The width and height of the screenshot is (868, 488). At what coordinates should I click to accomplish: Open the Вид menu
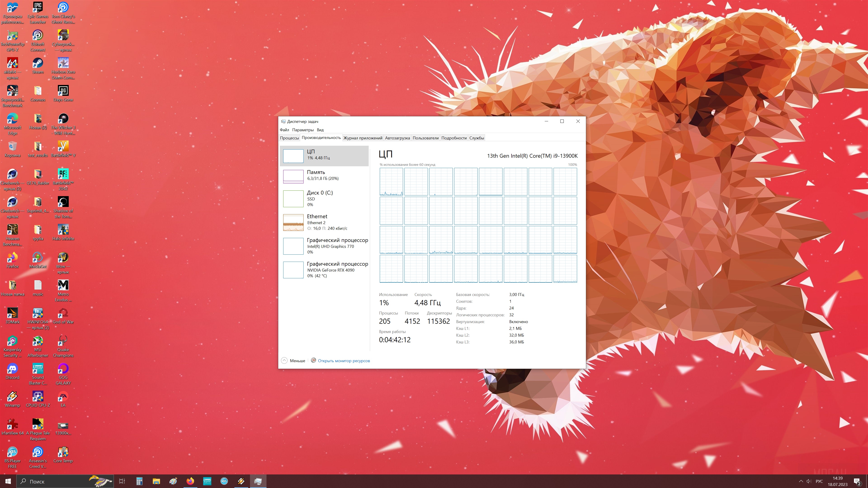click(x=320, y=130)
